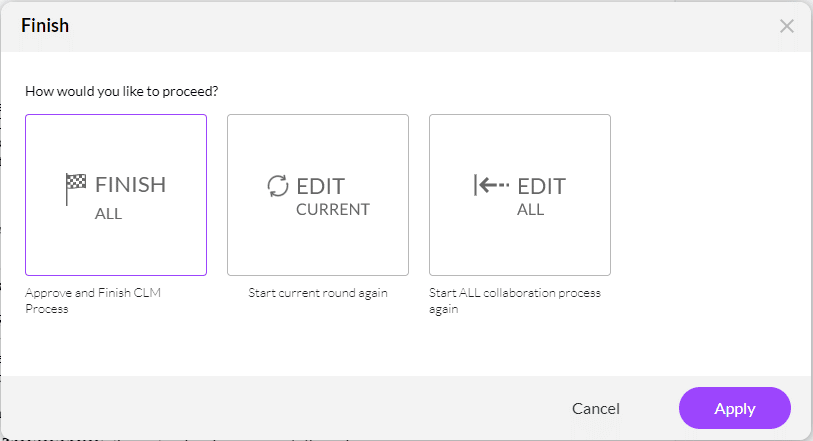Click 'EDIT' heading above CURRENT
The width and height of the screenshot is (813, 441).
pos(321,186)
